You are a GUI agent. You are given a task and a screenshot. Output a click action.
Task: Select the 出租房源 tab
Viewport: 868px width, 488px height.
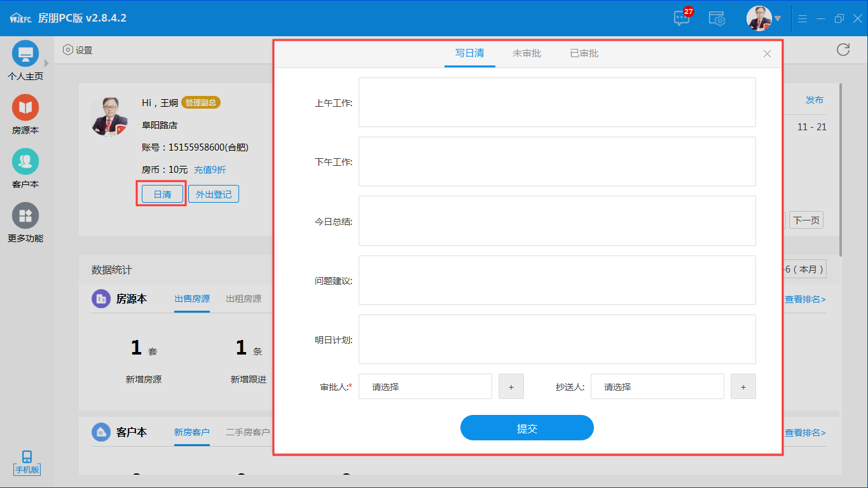click(x=244, y=299)
